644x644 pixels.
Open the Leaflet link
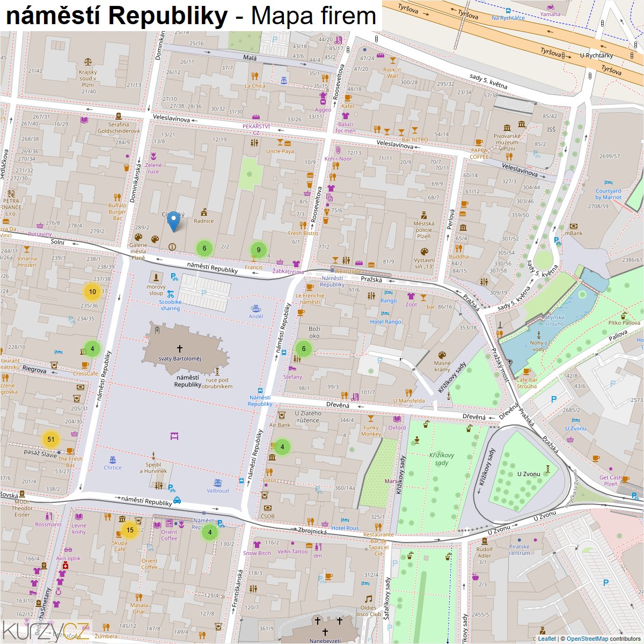pyautogui.click(x=547, y=639)
